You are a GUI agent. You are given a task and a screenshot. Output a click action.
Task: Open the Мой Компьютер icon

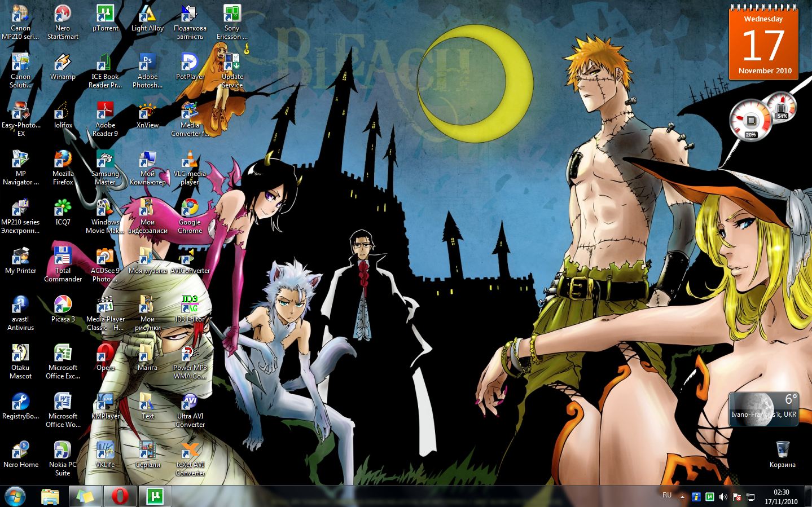[147, 168]
